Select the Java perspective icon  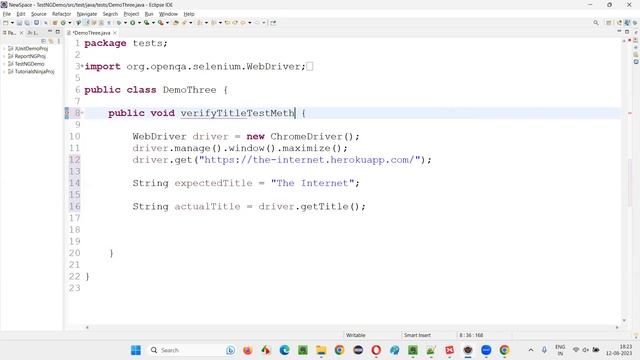coord(627,23)
